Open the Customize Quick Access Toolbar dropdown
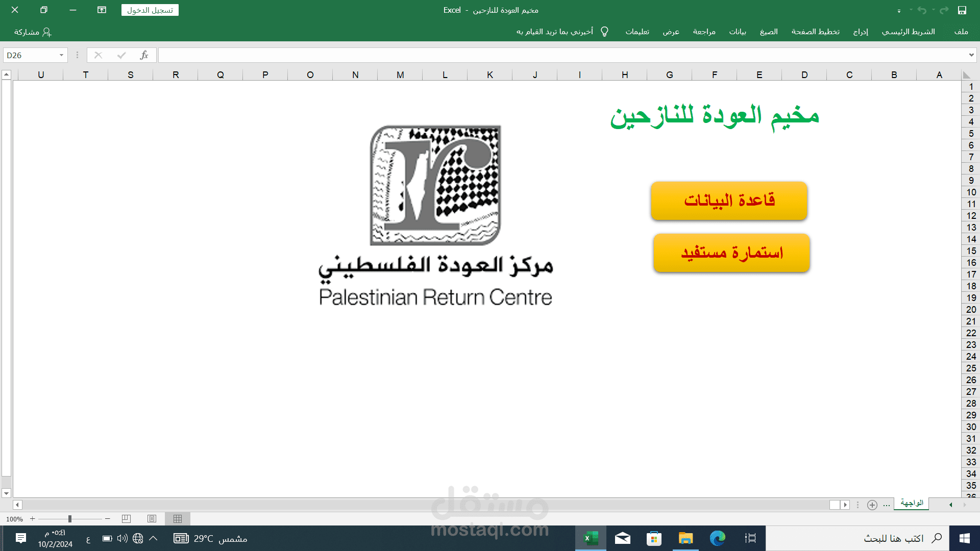This screenshot has height=551, width=980. (899, 11)
